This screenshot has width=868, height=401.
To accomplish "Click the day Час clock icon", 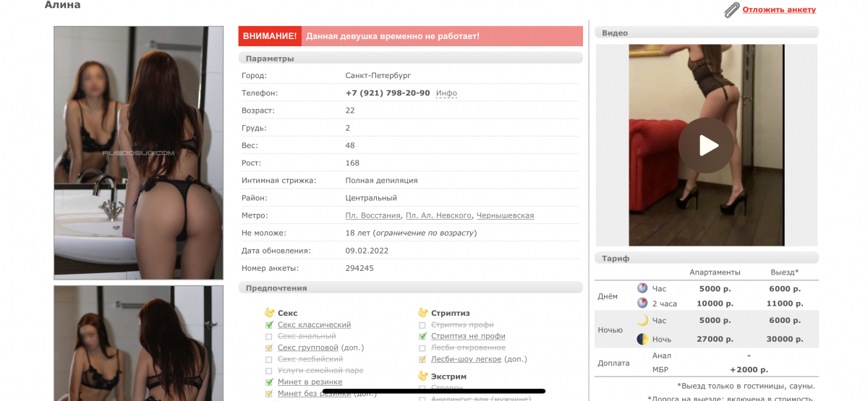I will (x=642, y=288).
